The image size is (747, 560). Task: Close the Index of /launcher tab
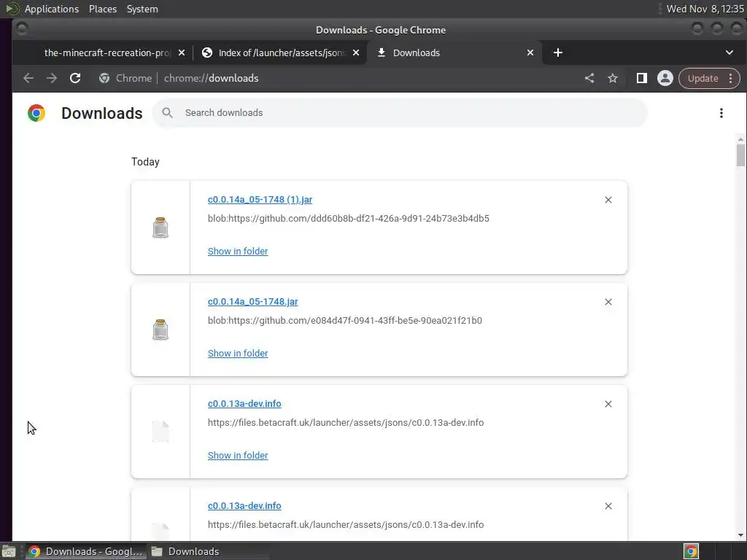[356, 52]
